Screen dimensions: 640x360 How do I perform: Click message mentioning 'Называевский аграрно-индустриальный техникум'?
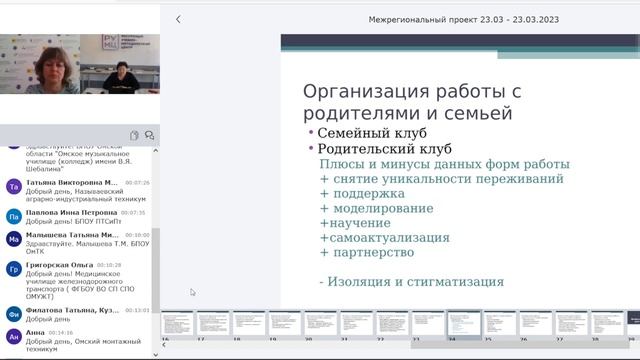(86, 195)
